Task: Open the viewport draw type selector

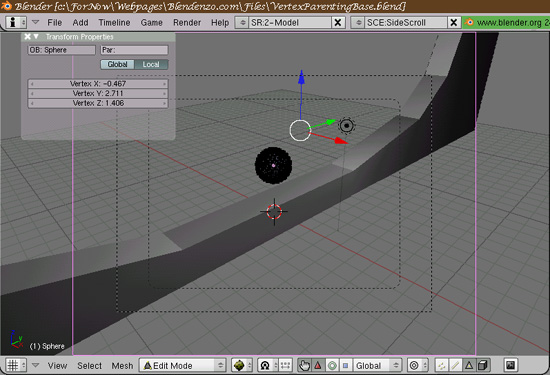Action: tap(242, 366)
